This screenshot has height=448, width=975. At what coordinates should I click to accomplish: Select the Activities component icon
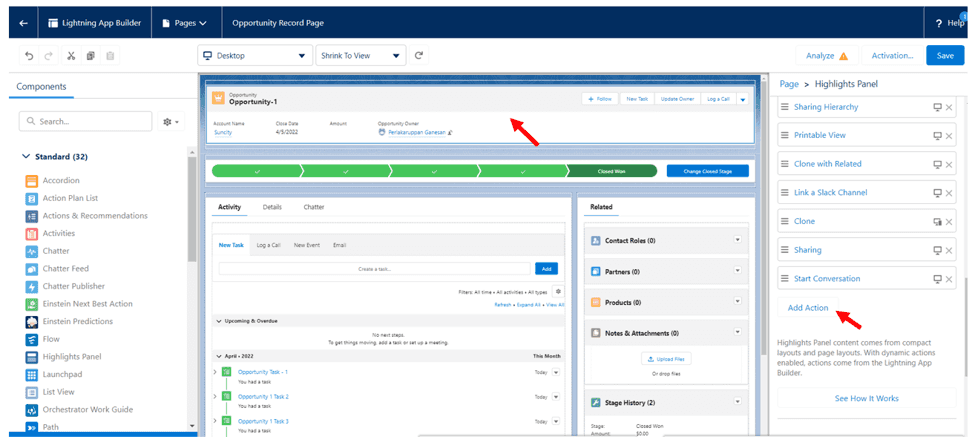point(32,234)
